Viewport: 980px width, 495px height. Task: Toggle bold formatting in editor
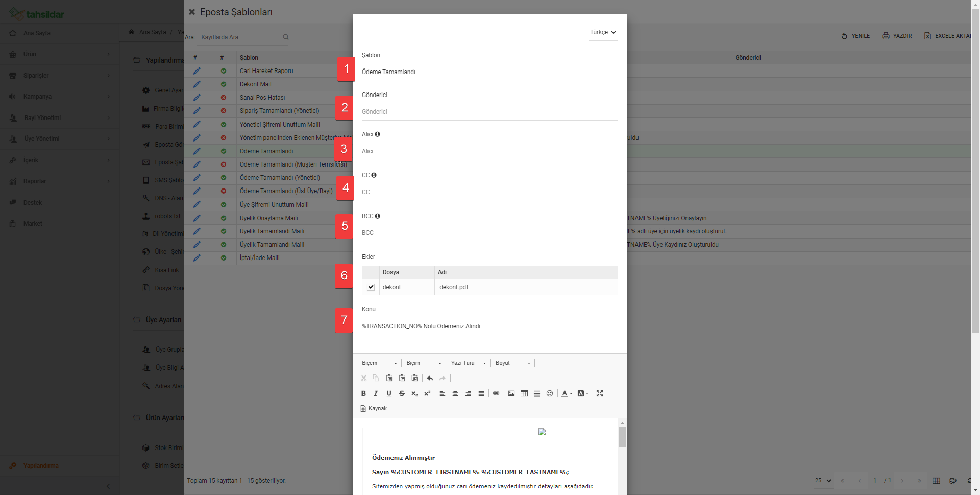point(363,393)
